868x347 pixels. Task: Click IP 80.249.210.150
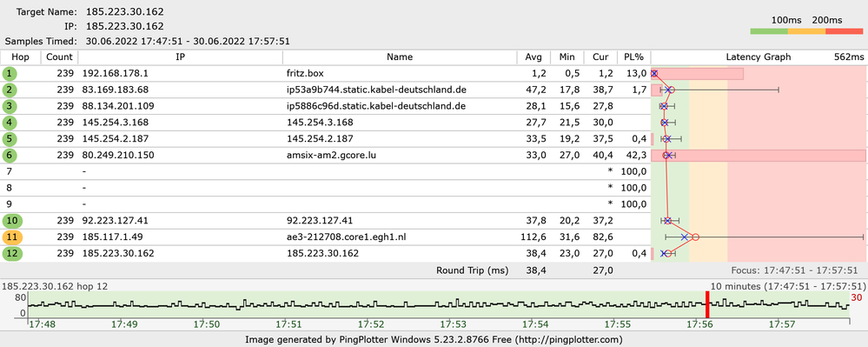click(118, 155)
